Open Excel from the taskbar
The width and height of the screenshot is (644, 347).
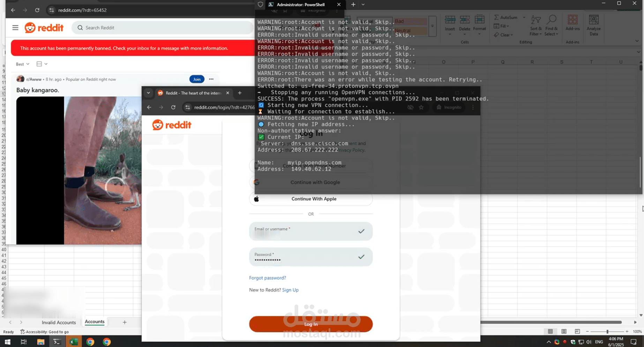click(74, 342)
